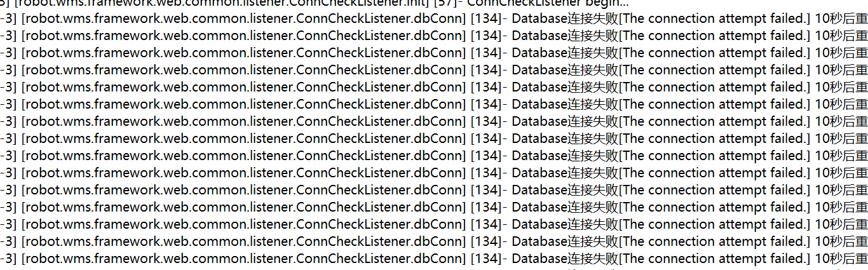868x270 pixels.
Task: Click 'The connection attempt failed.' in second dbConn line
Action: [715, 36]
